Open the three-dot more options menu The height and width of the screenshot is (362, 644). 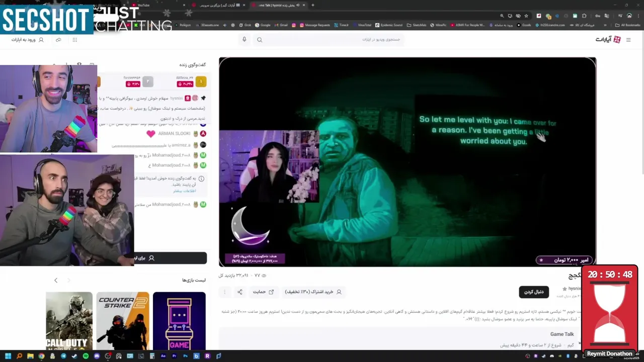(224, 292)
